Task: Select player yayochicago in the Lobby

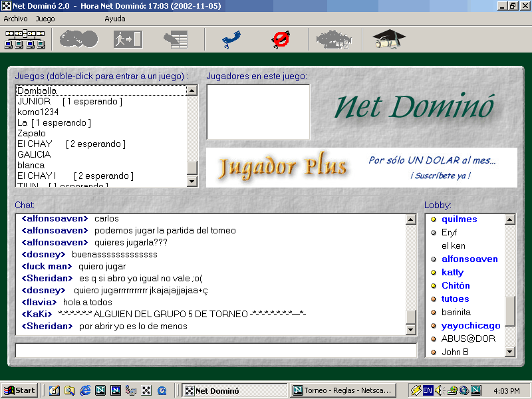Action: coord(471,326)
